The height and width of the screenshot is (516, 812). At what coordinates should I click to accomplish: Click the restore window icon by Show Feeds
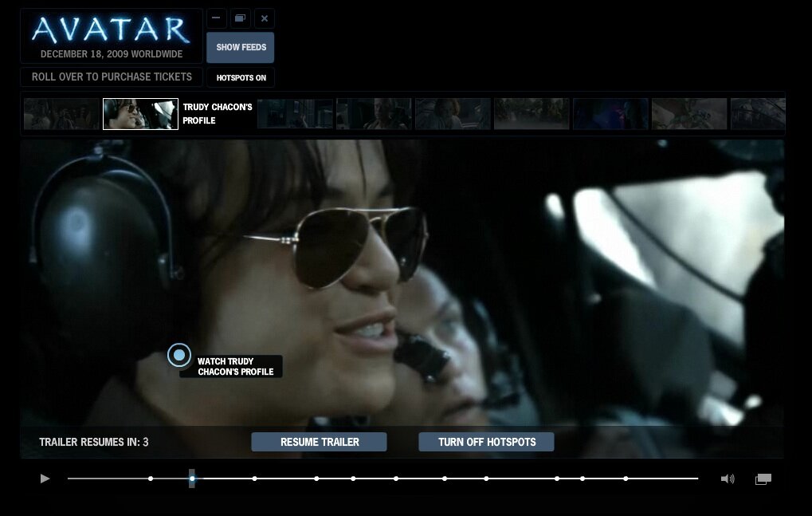241,18
